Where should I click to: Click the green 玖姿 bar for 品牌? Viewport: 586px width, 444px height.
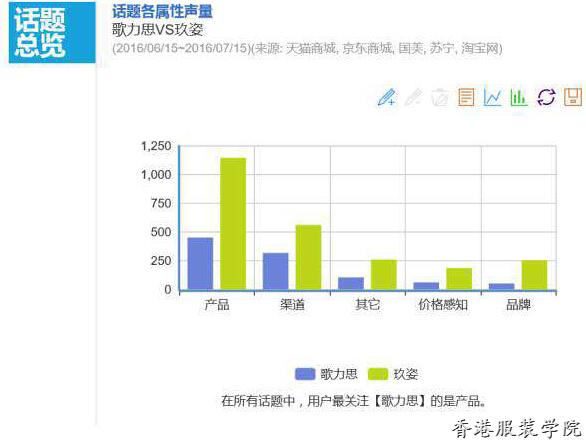(534, 275)
